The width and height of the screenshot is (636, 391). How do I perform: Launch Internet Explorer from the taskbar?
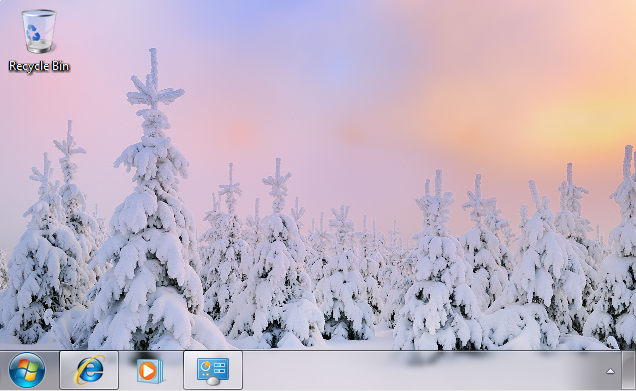[89, 370]
